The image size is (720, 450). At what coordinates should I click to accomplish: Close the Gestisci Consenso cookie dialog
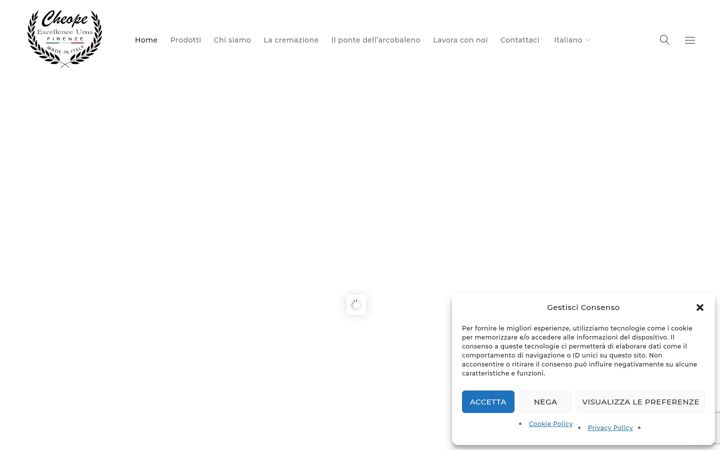point(700,308)
